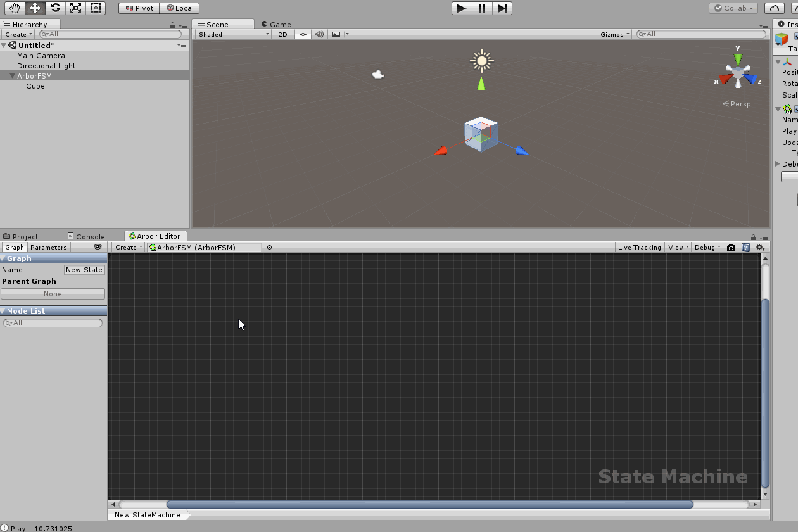Click New StateMachine breadcrumb
The width and height of the screenshot is (798, 532).
pyautogui.click(x=148, y=515)
